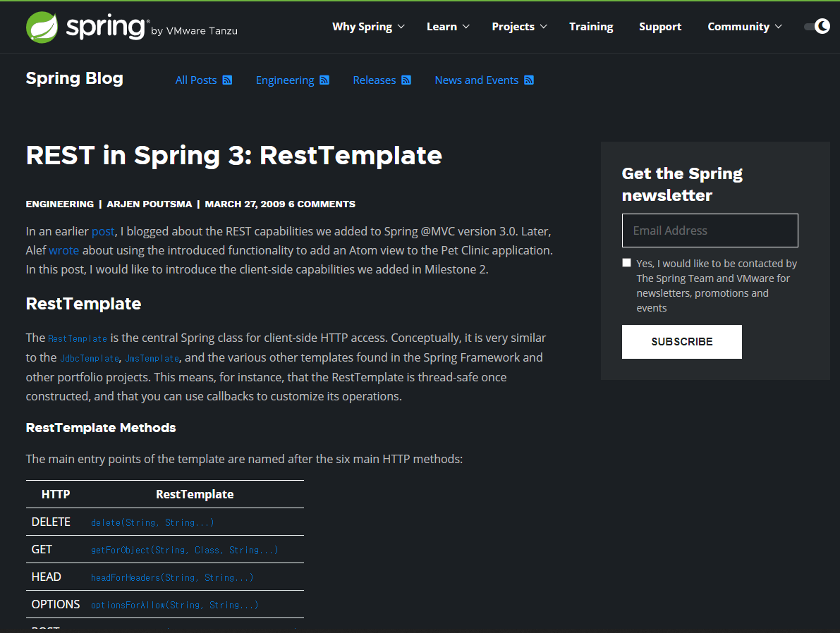Go to Engineering blog category

(x=285, y=80)
